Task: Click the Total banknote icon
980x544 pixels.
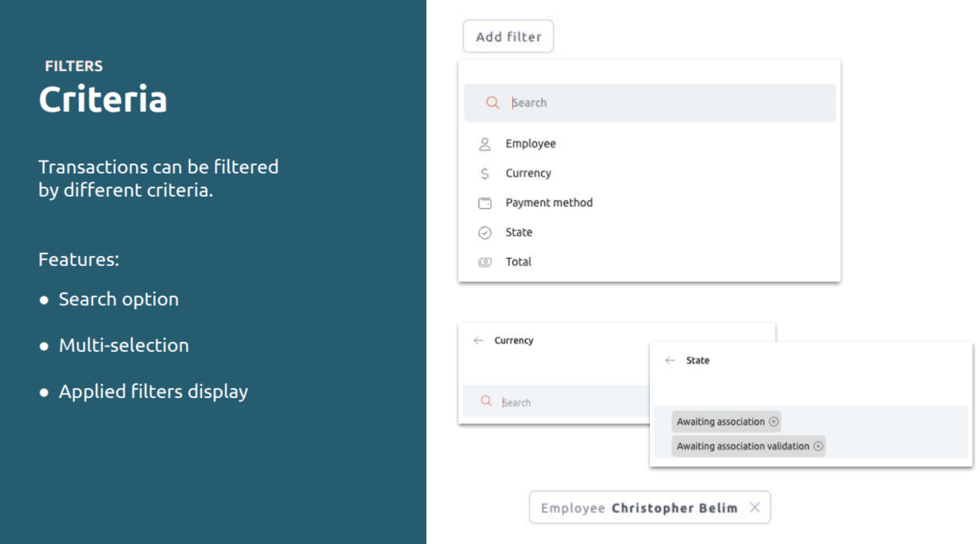Action: pyautogui.click(x=484, y=262)
